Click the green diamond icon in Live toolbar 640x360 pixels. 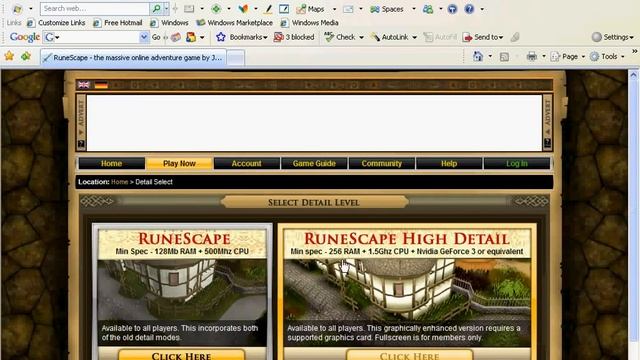click(x=216, y=9)
